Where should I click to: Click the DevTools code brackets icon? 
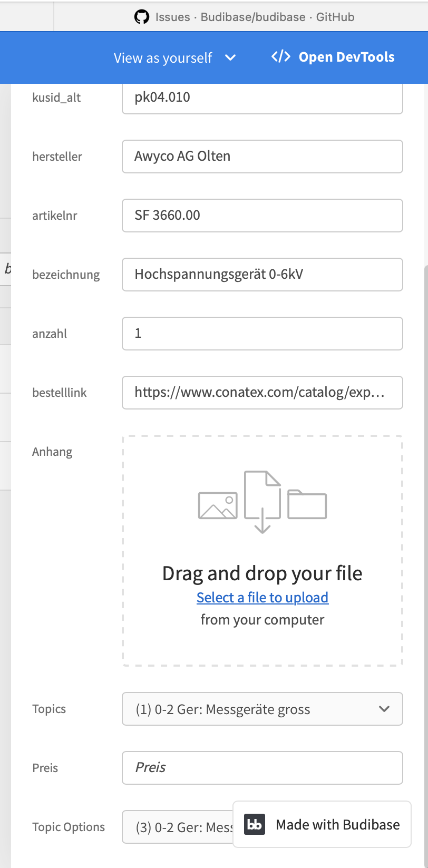click(x=281, y=57)
